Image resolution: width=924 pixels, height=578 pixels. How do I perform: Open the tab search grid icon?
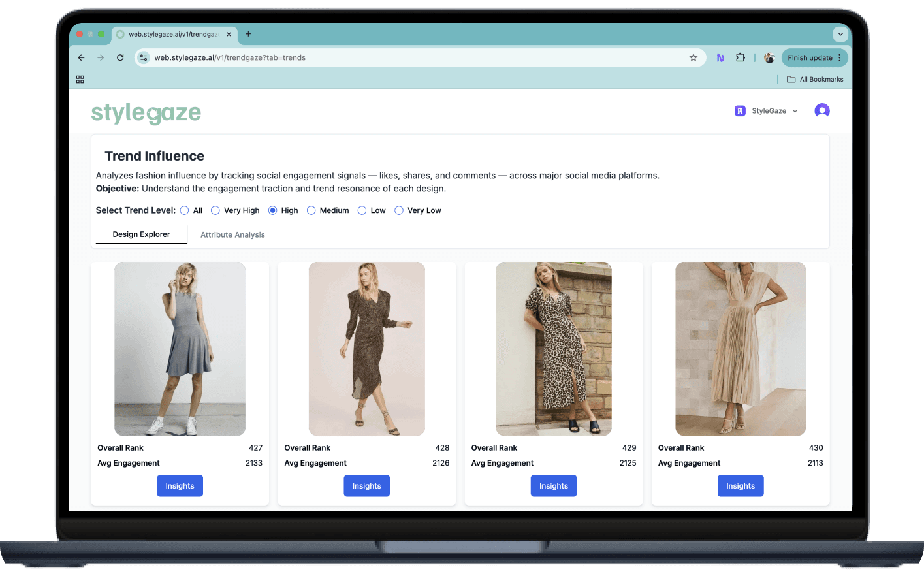tap(80, 79)
